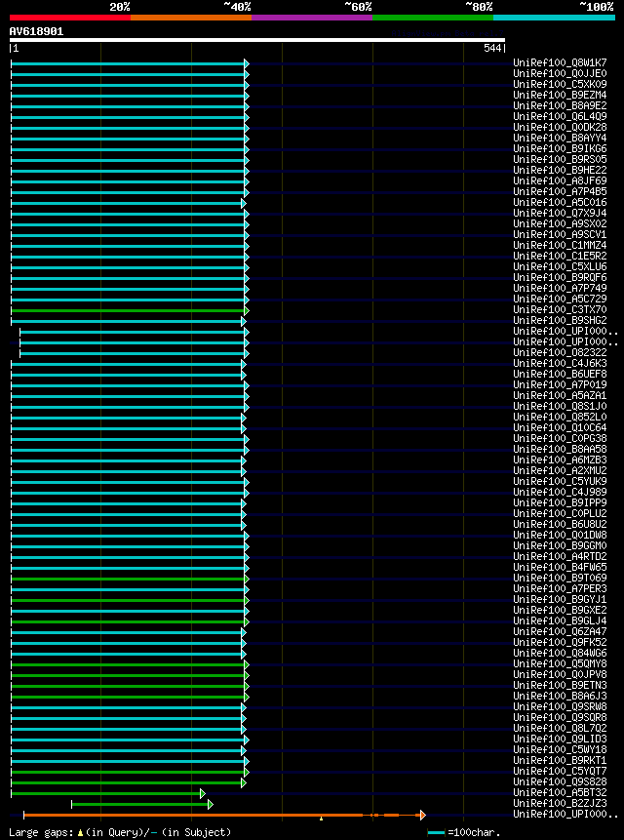Click the green alignment bar for UniRef100_C3TX70

click(x=128, y=310)
